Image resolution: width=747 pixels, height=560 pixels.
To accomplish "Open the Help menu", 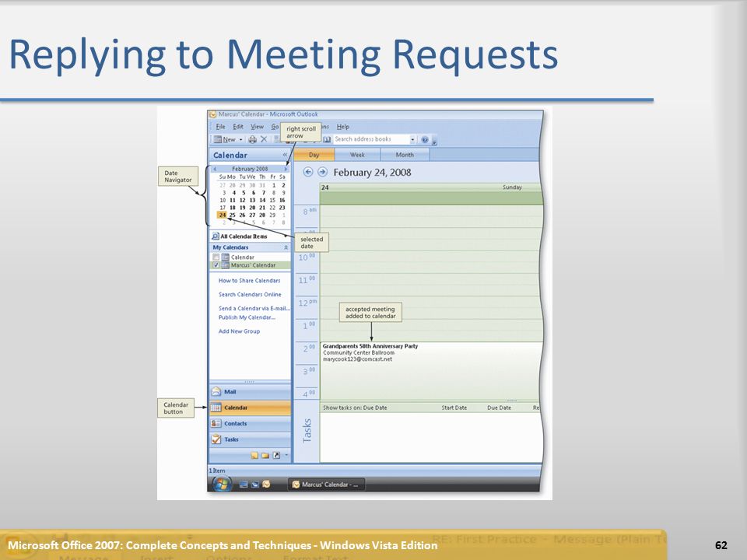I will 343,127.
